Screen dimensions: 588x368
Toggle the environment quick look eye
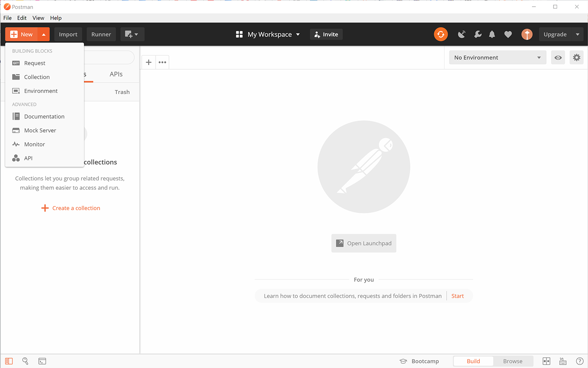(x=558, y=57)
